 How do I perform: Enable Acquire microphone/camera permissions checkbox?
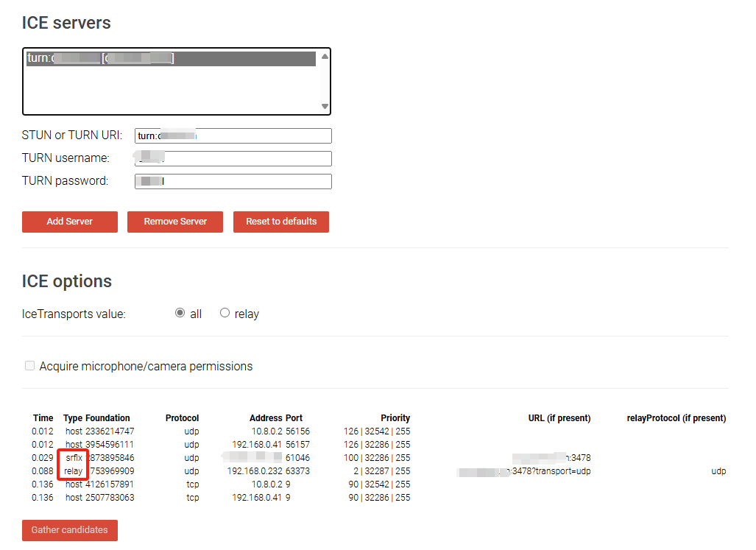tap(30, 366)
